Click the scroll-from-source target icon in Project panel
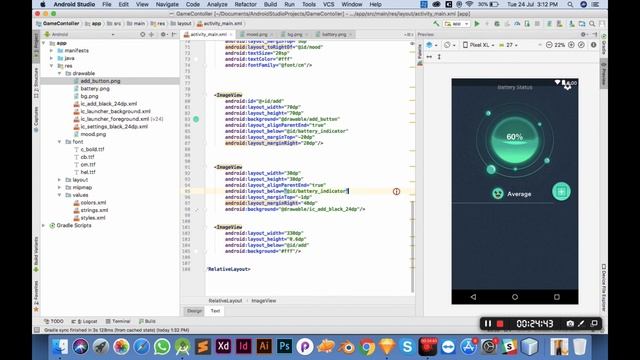Viewport: 640px width, 360px height. (x=142, y=34)
